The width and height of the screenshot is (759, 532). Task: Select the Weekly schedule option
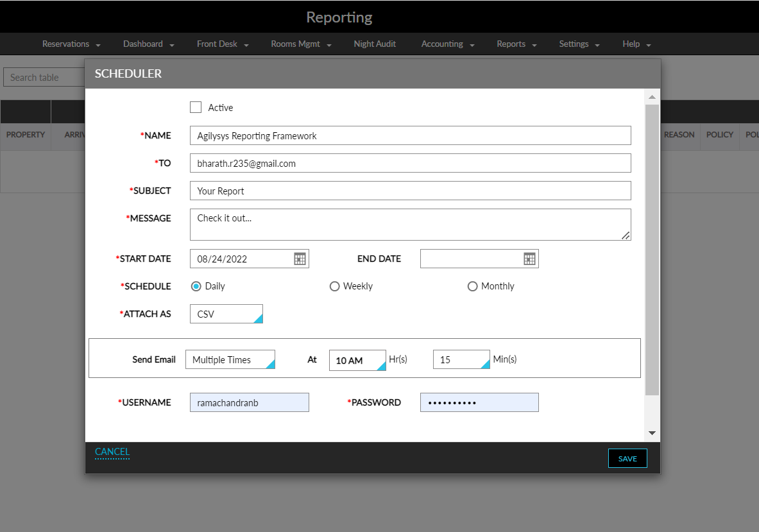coord(334,286)
